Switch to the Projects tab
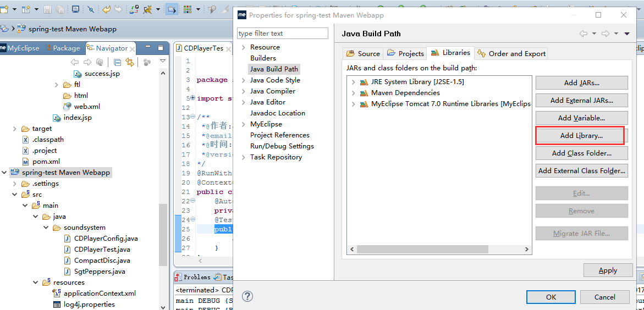644x310 pixels. pos(405,53)
